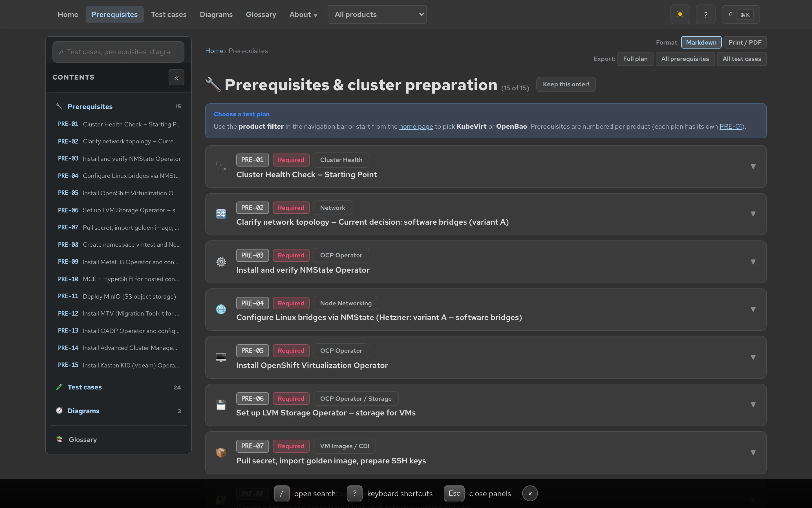Select PRE-07 Pull secret in sidebar

pyautogui.click(x=119, y=227)
